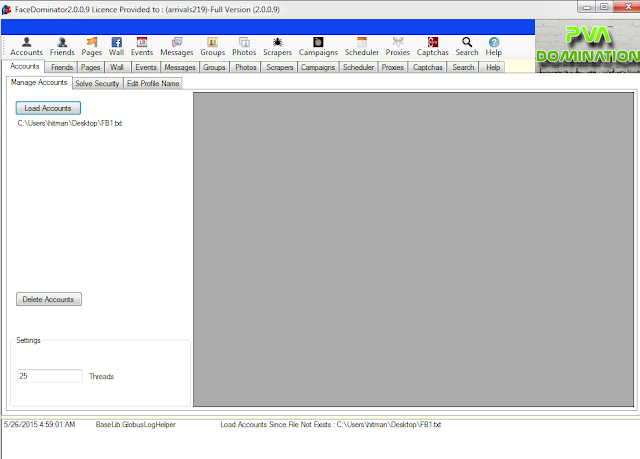Screen dimensions: 640x459
Task: Open the Pages flag icon
Action: click(91, 47)
